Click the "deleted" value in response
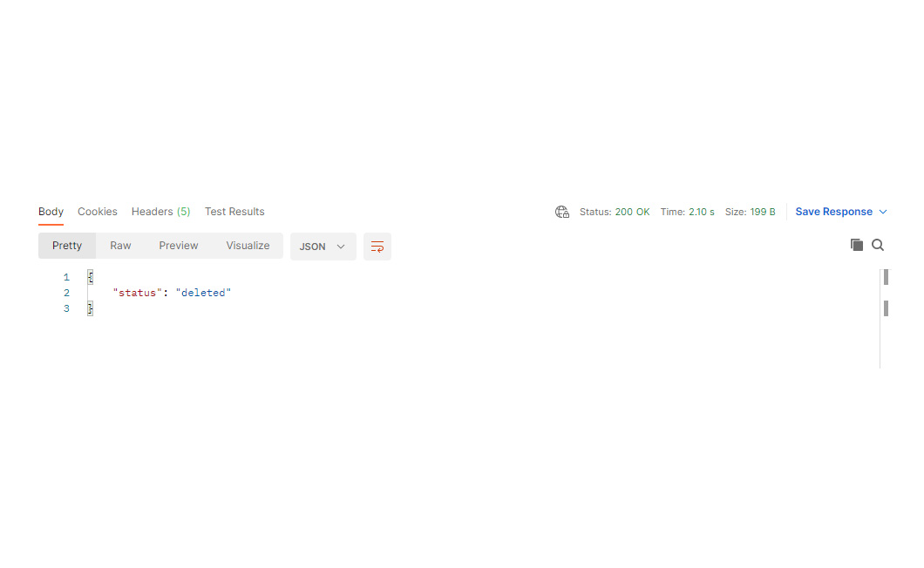Image resolution: width=924 pixels, height=568 pixels. pos(203,293)
